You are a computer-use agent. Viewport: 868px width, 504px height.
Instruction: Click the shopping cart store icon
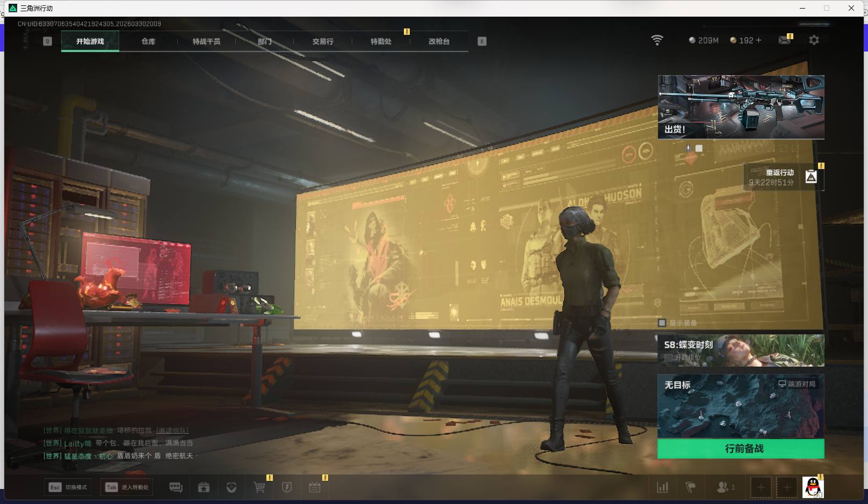tap(259, 487)
